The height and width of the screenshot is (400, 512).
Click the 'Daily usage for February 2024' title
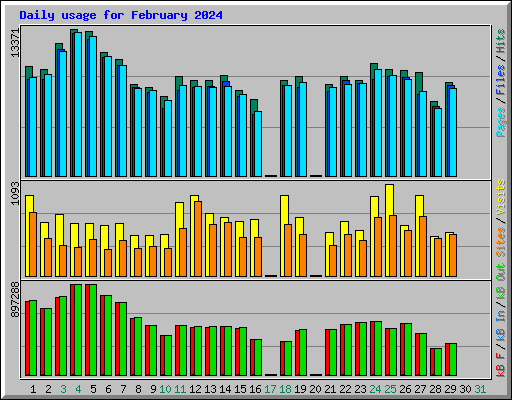tap(121, 15)
